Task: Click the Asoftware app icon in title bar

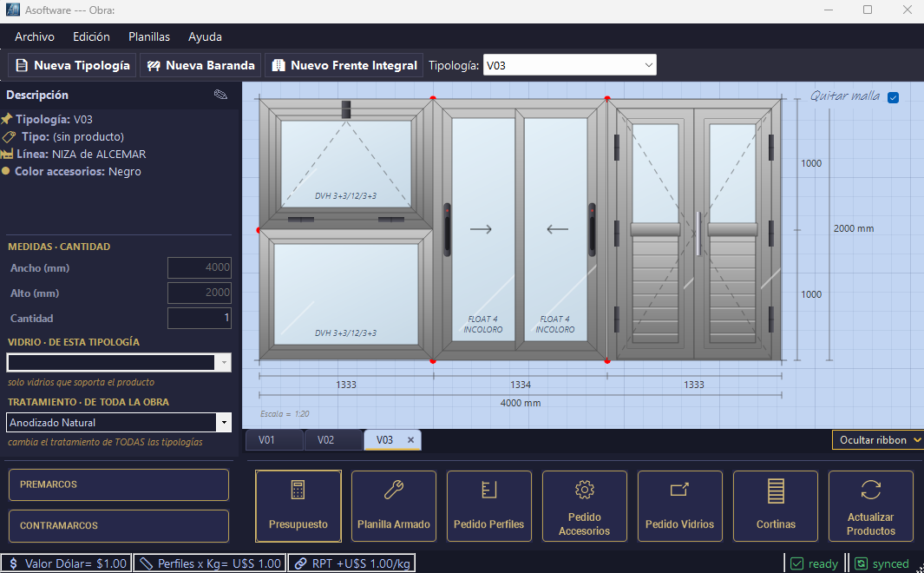Action: click(12, 10)
